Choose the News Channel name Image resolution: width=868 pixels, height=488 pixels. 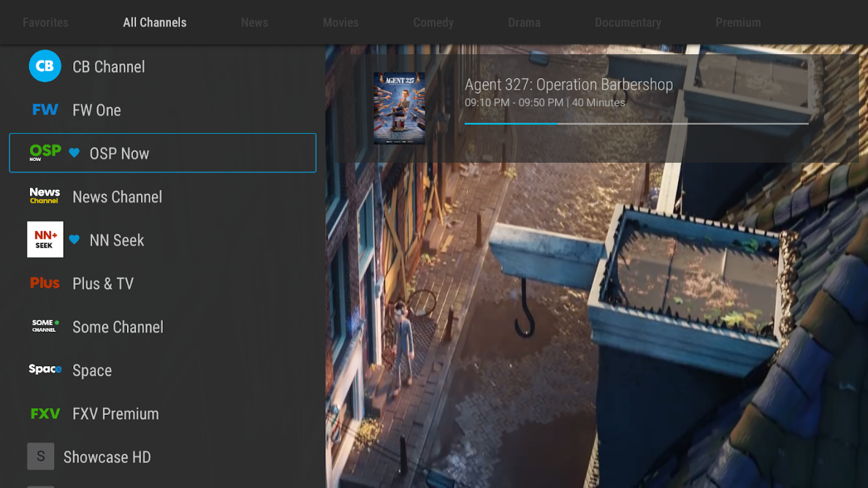(117, 196)
